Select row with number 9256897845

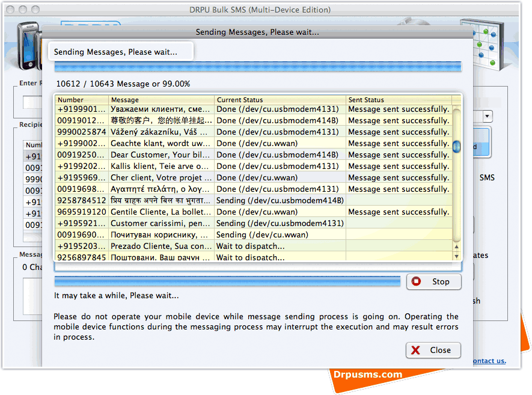coord(254,257)
